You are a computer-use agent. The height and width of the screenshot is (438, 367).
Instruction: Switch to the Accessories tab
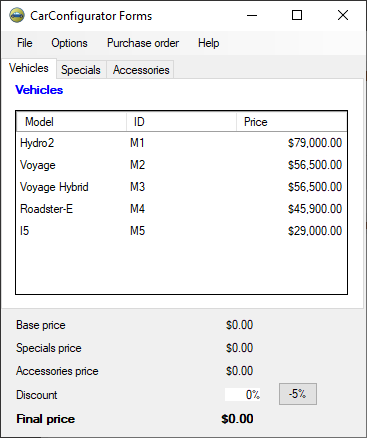click(141, 70)
